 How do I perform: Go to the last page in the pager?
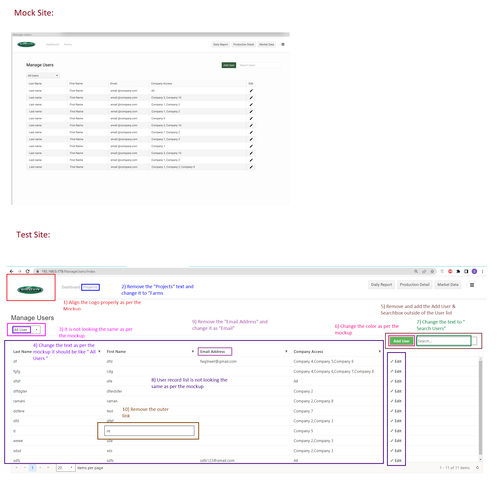48,468
